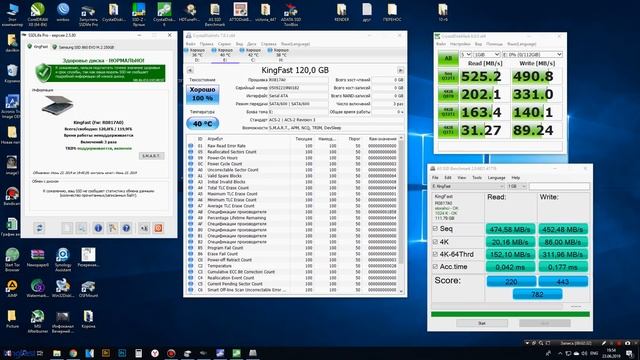
Task: Select the KingFast tab in SSDLife
Action: tap(38, 47)
